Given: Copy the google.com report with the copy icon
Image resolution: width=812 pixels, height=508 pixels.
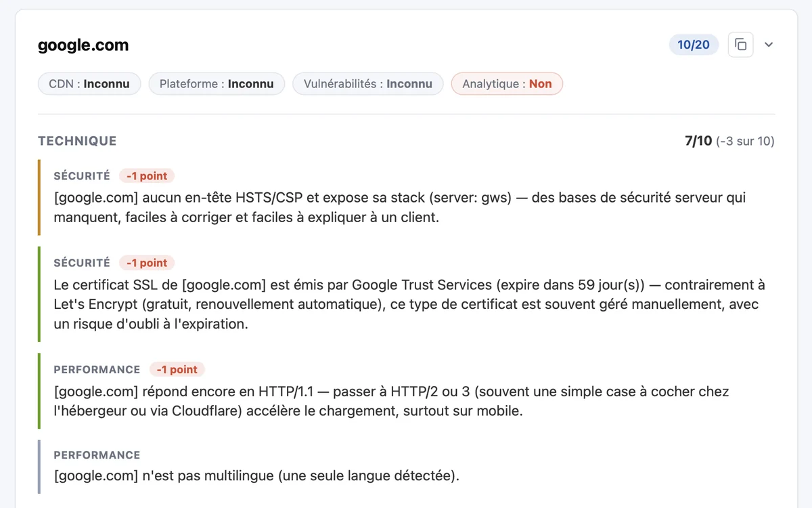Looking at the screenshot, I should (x=740, y=45).
